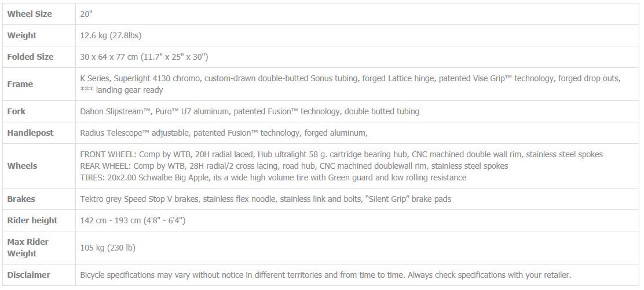Click the TIRES Schwalbe Big Apple line

coord(273,177)
